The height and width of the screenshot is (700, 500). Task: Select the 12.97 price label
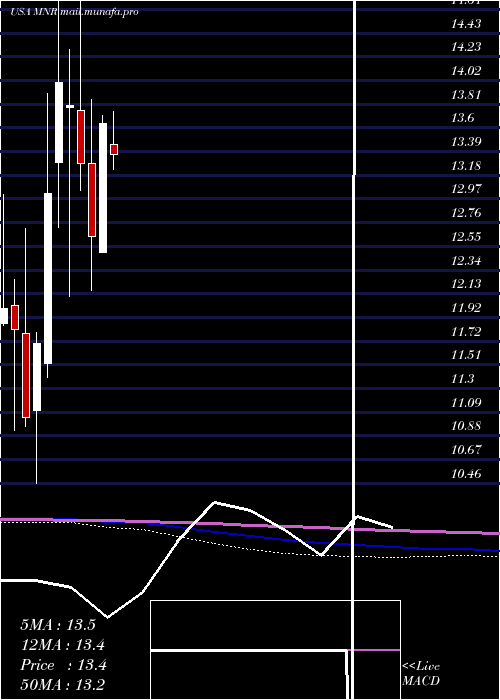point(466,189)
